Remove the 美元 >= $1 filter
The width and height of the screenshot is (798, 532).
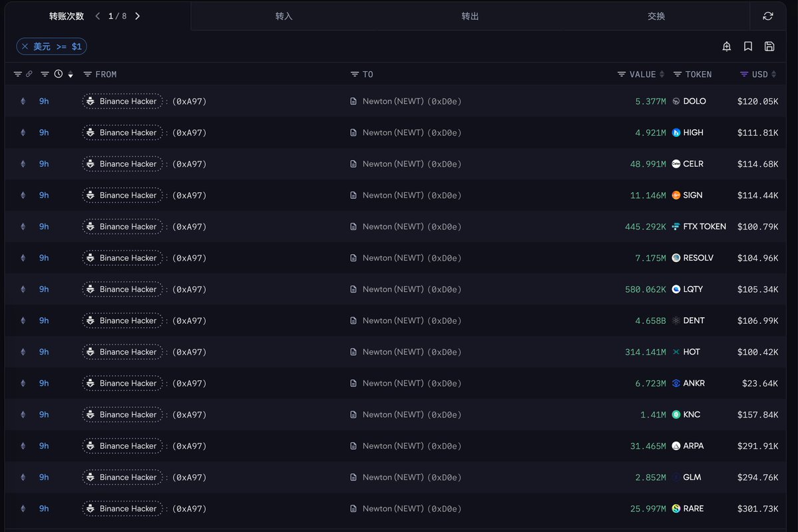tap(25, 47)
